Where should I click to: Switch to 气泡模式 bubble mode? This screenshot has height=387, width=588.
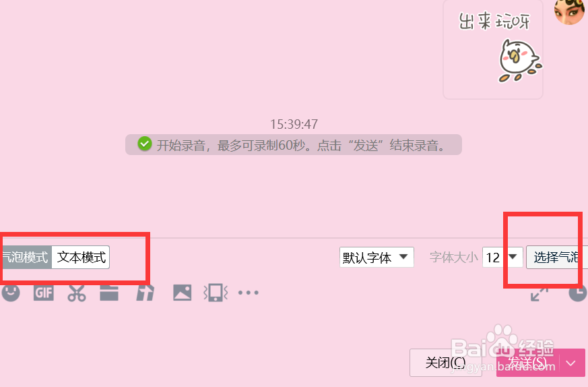coord(26,257)
